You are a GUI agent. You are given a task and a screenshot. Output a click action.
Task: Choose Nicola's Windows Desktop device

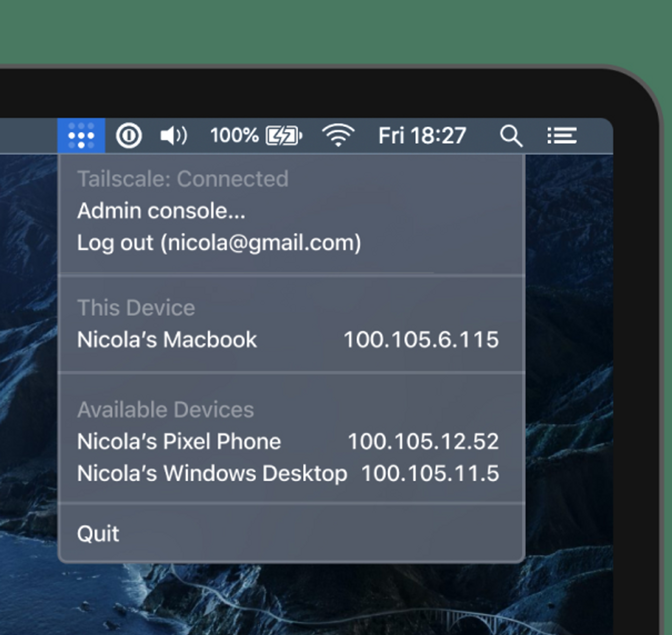point(212,473)
